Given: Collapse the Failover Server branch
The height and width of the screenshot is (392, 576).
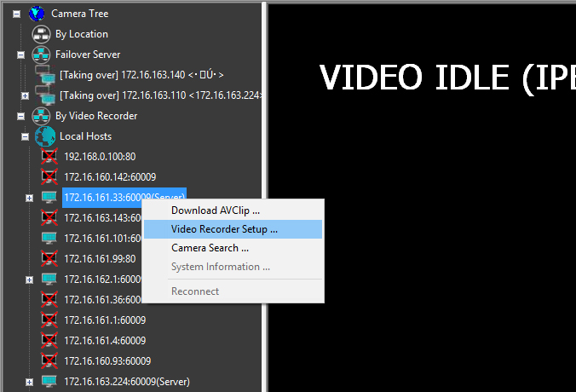Looking at the screenshot, I should pos(20,55).
